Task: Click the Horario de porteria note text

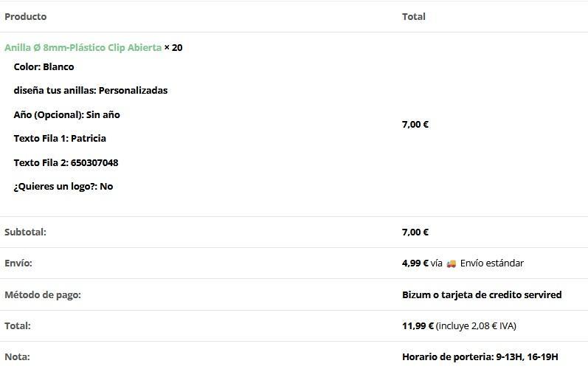Action: (480, 356)
